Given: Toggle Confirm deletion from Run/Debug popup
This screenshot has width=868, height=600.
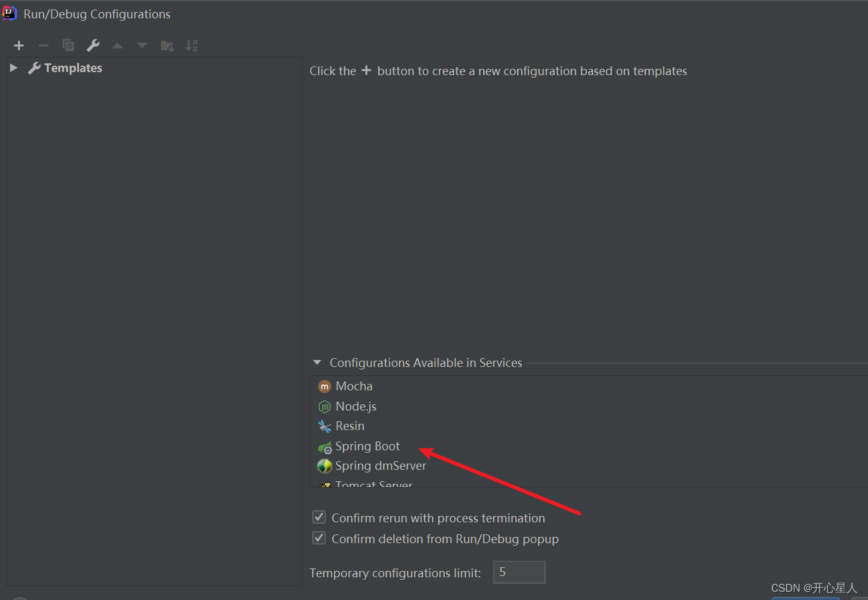Looking at the screenshot, I should tap(319, 538).
